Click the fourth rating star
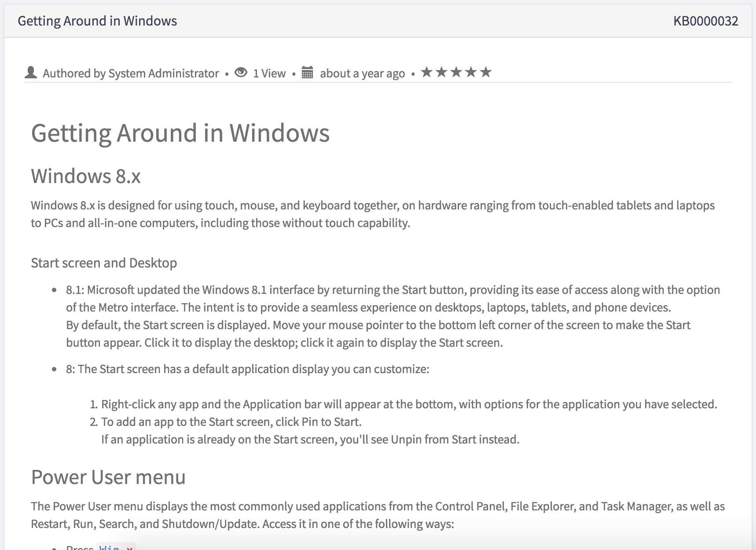Viewport: 756px width, 550px height. [x=471, y=72]
